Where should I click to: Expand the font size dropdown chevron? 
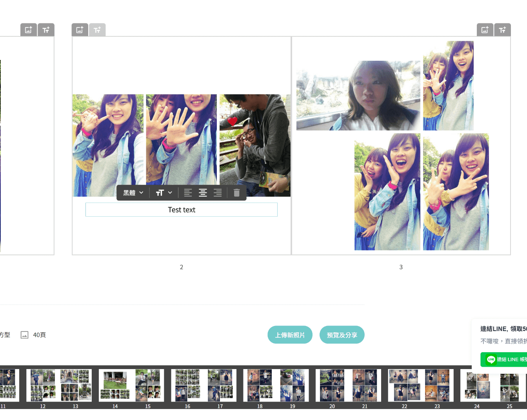tap(170, 192)
